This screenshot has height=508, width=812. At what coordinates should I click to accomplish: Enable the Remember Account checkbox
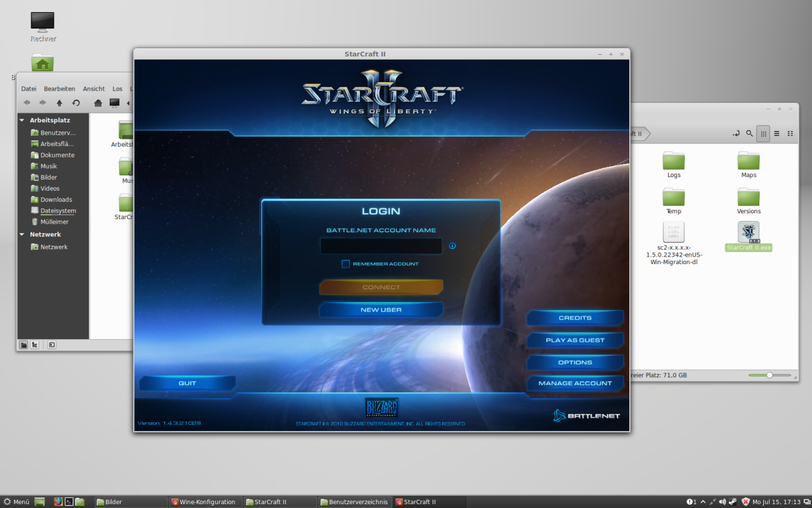point(346,264)
